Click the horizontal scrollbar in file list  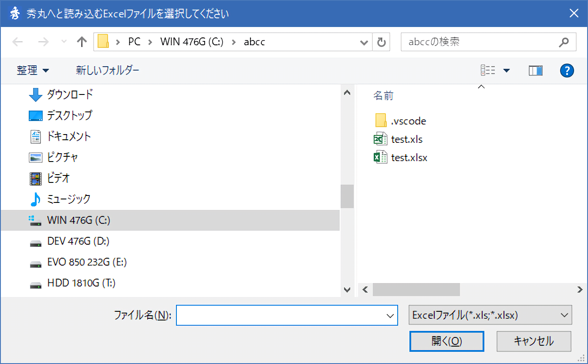tap(416, 290)
